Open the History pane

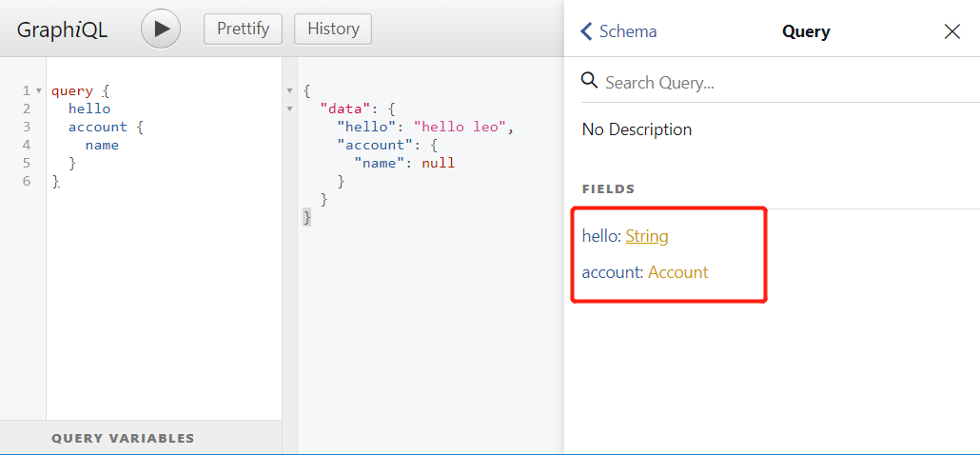click(332, 29)
